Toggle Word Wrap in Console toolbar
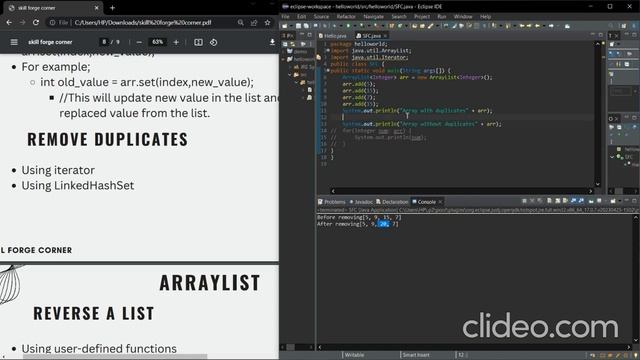This screenshot has width=640, height=360. [x=565, y=201]
